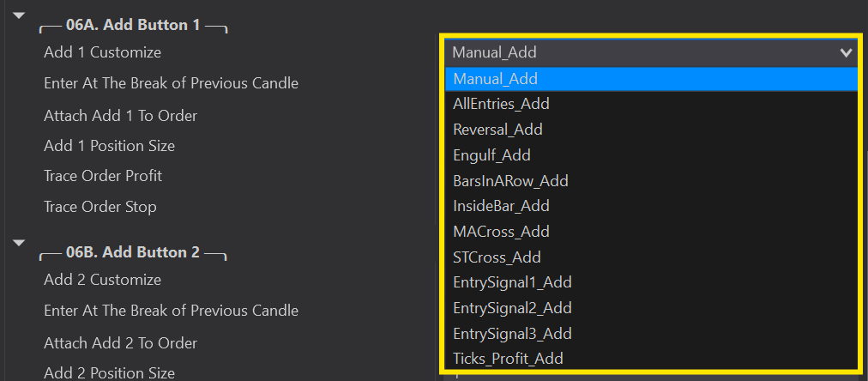Select the Reversal_Add entry
This screenshot has height=381, width=868.
click(x=497, y=130)
